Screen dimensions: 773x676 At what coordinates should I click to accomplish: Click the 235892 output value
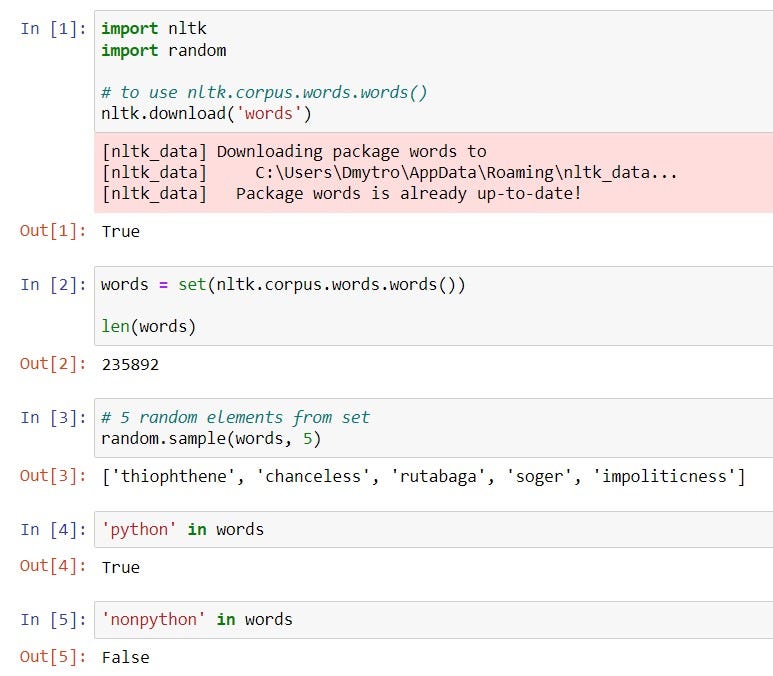[x=130, y=365]
